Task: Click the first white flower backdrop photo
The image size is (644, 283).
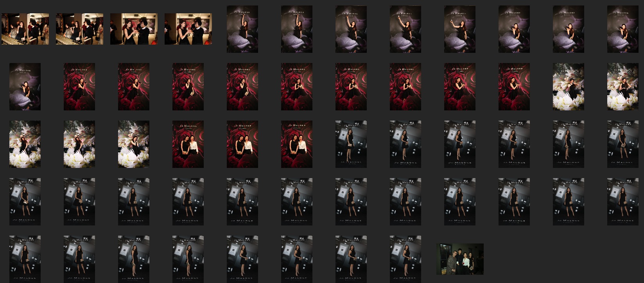Action: point(568,87)
